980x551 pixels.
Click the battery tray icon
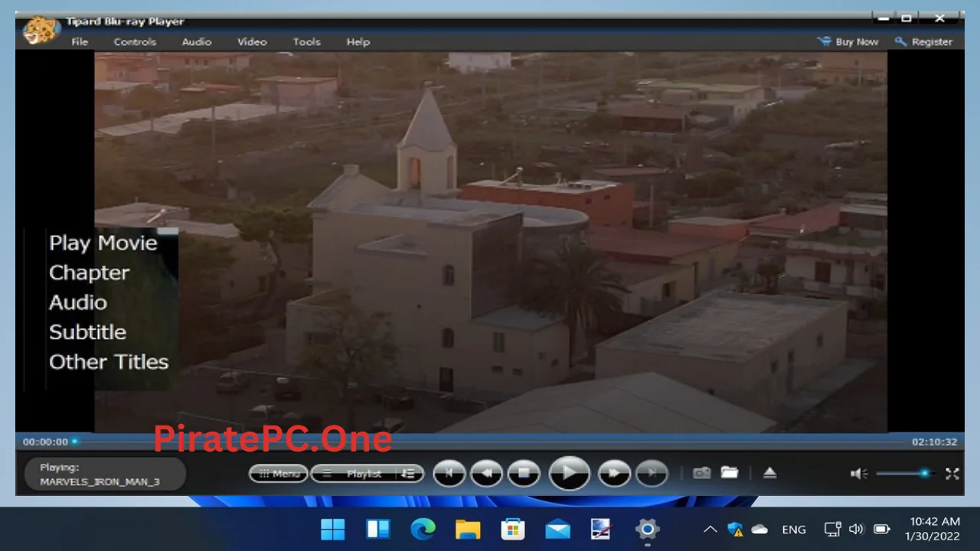pyautogui.click(x=882, y=530)
